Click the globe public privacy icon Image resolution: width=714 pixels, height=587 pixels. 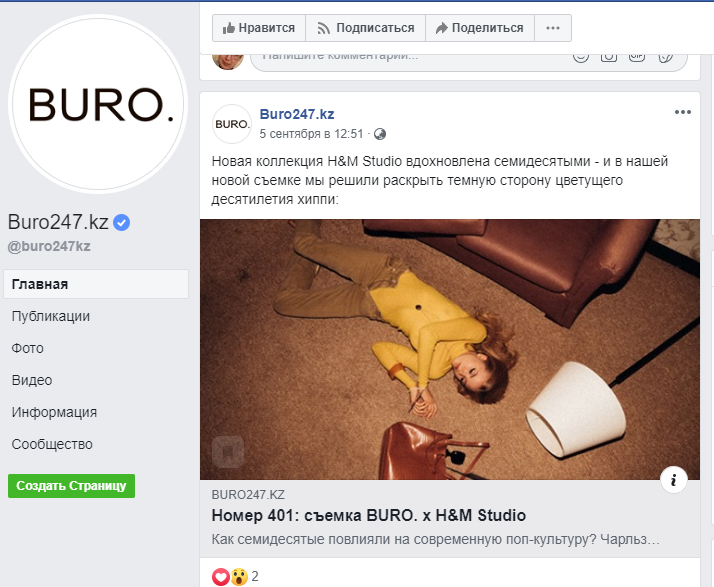tap(380, 134)
